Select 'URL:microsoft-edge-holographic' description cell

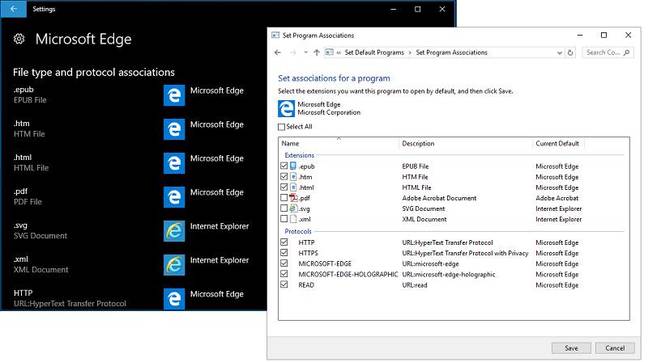(x=448, y=274)
